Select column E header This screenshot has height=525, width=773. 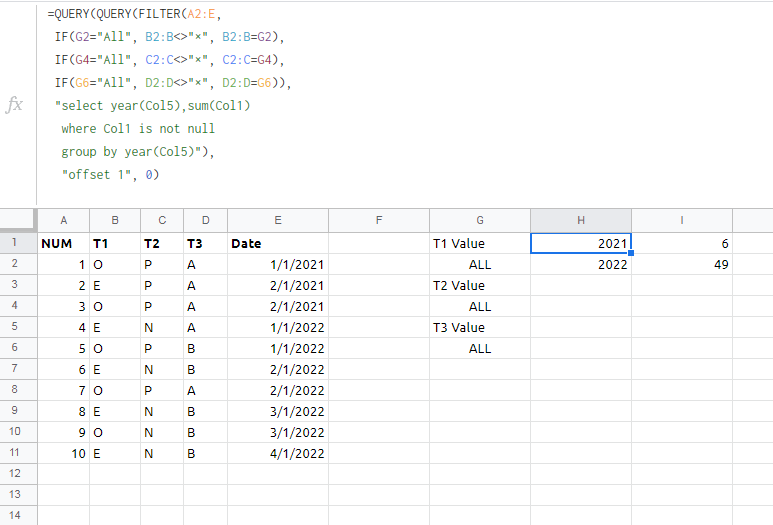click(278, 220)
